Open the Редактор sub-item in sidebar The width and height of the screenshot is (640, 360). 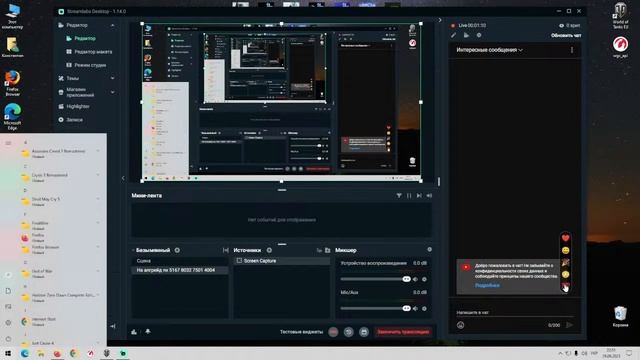click(85, 38)
